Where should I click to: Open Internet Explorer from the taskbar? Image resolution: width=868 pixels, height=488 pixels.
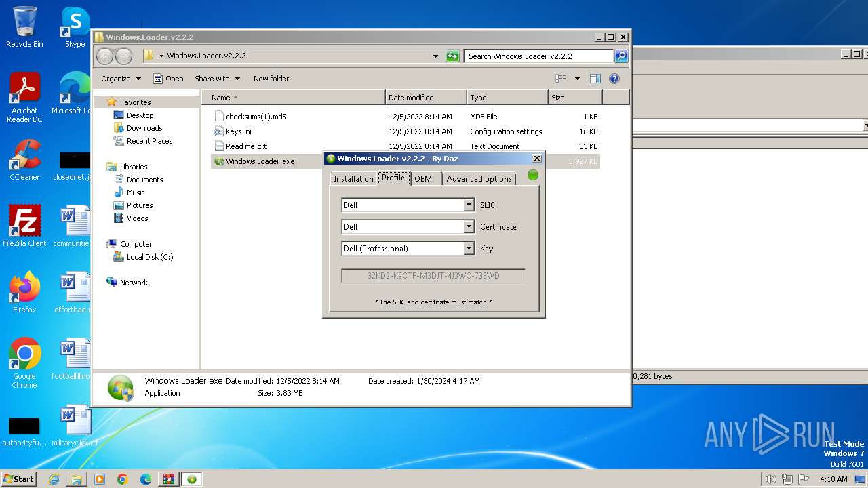pos(54,479)
